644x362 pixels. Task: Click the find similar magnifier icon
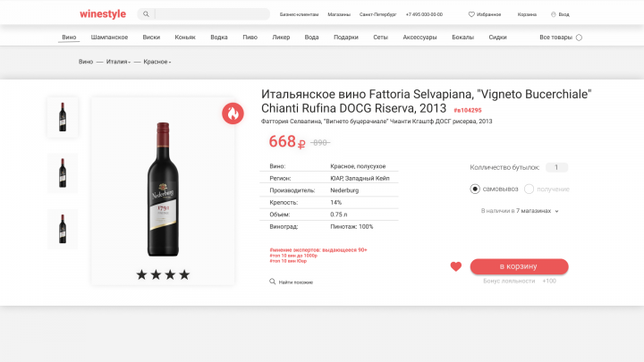click(272, 282)
